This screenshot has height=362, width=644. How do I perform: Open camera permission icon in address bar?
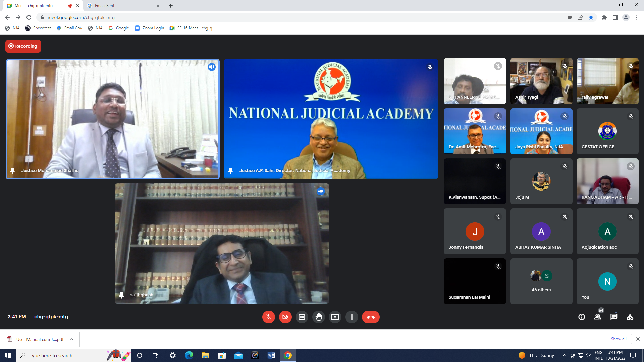[570, 17]
